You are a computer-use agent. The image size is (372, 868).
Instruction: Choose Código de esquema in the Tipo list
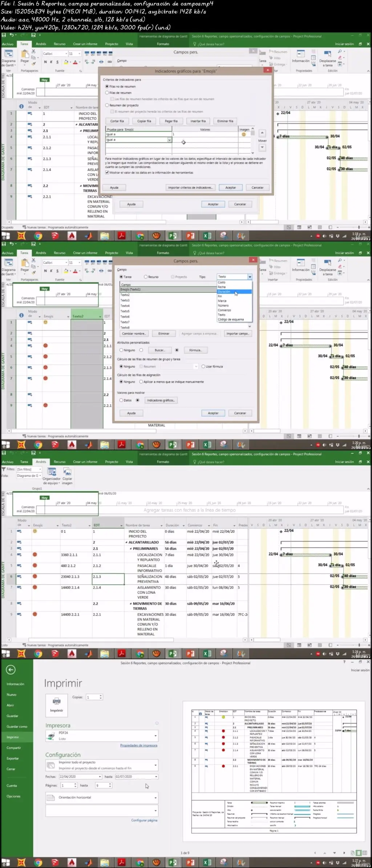[x=234, y=319]
